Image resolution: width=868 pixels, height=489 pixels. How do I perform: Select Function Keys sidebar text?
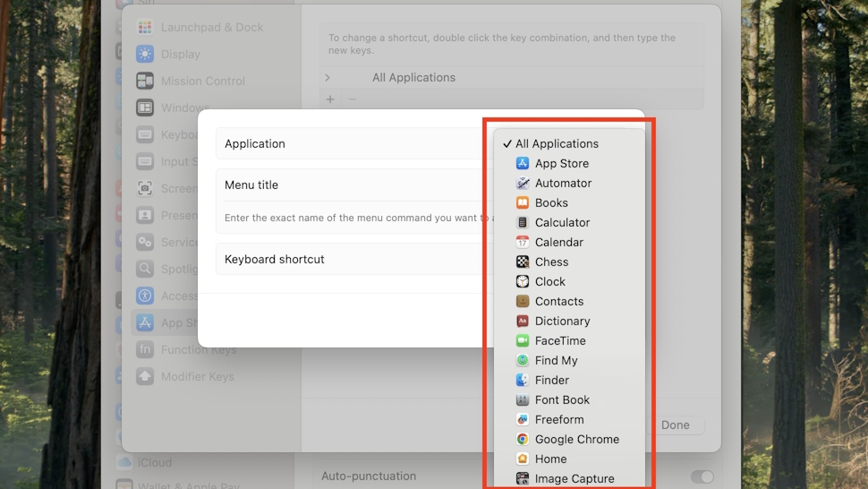(x=199, y=349)
